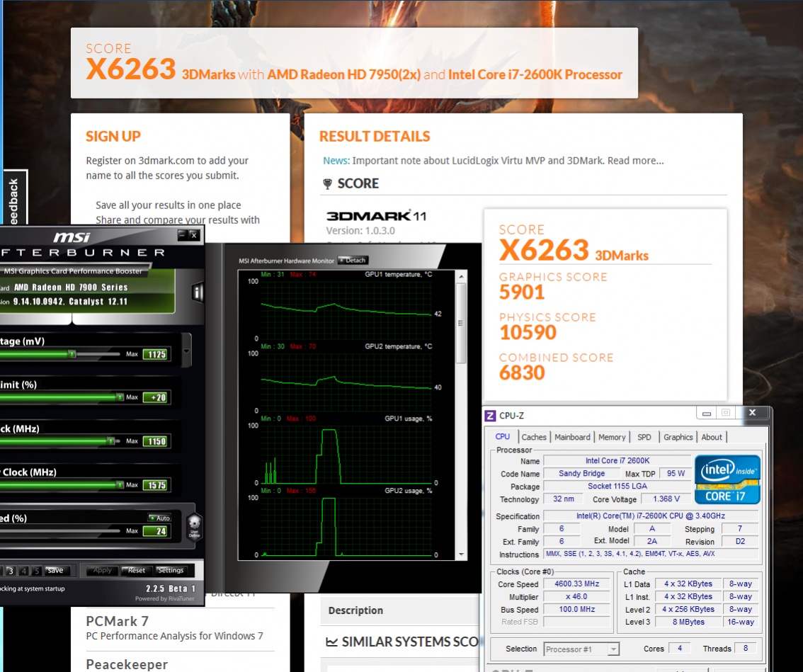
Task: Click the power limit value field +20
Action: pyautogui.click(x=156, y=397)
